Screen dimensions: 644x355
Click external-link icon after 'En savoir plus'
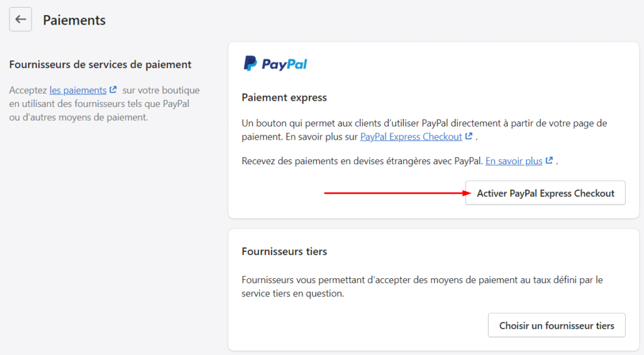coord(549,161)
